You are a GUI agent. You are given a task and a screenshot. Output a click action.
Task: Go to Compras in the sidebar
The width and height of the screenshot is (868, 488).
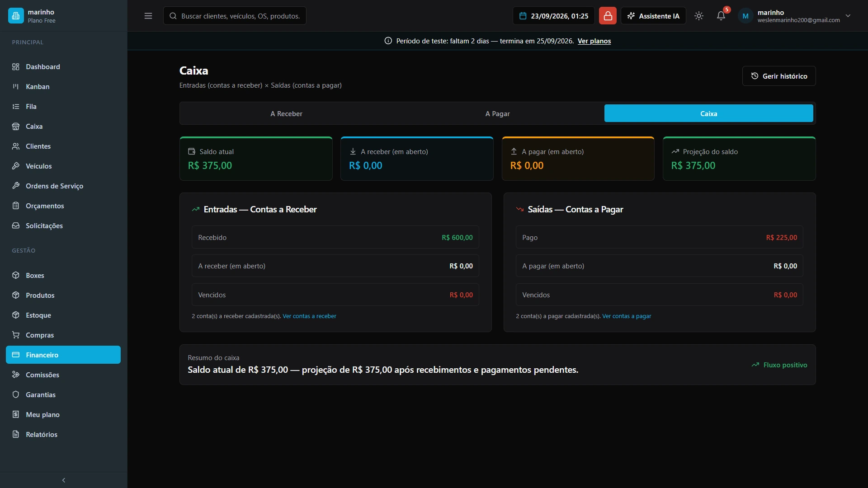[x=63, y=335]
